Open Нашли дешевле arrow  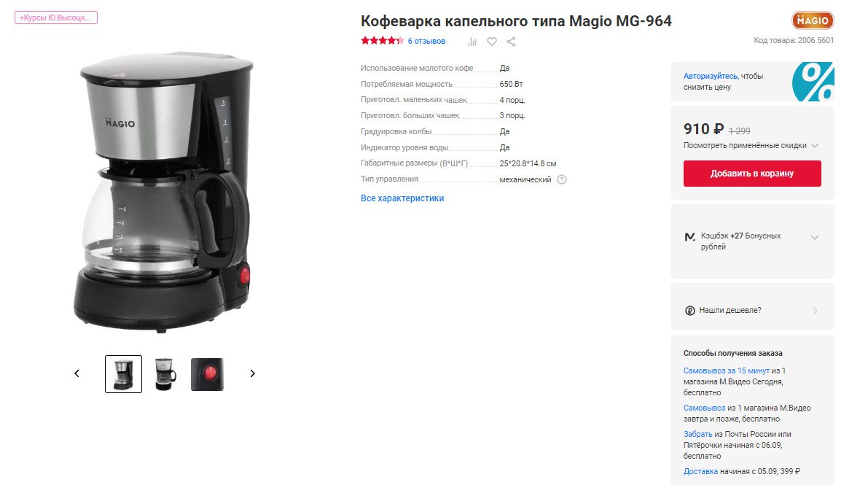click(815, 311)
